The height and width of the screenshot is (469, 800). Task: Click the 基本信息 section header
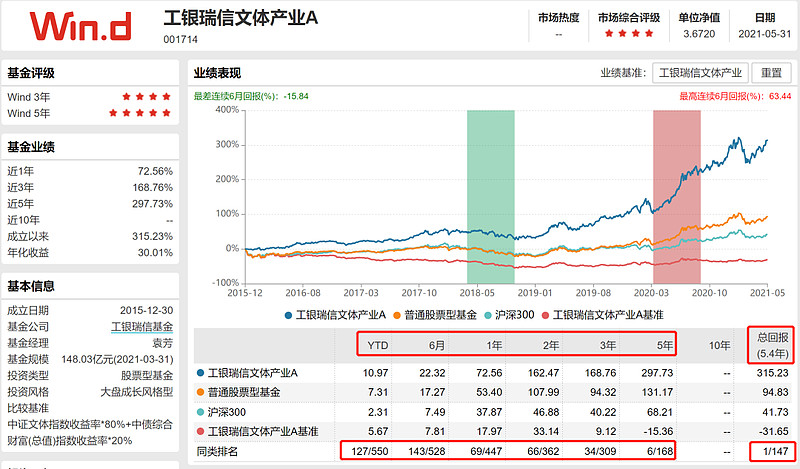(x=31, y=286)
